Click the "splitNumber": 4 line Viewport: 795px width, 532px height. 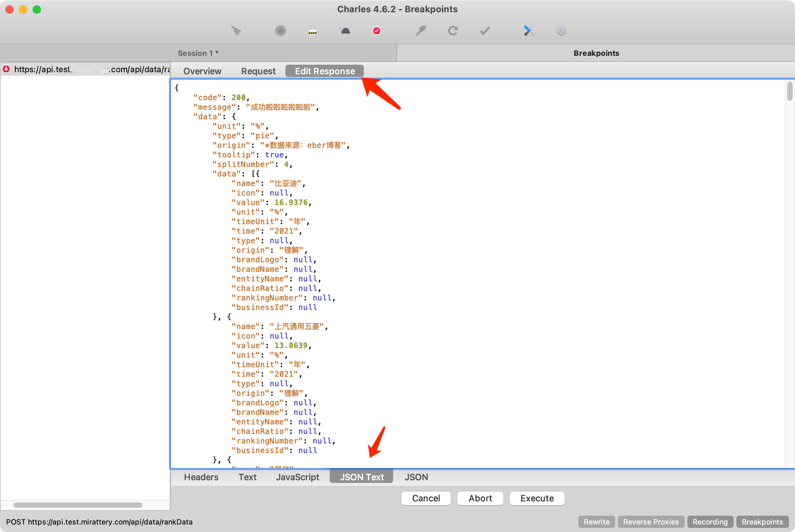point(252,164)
